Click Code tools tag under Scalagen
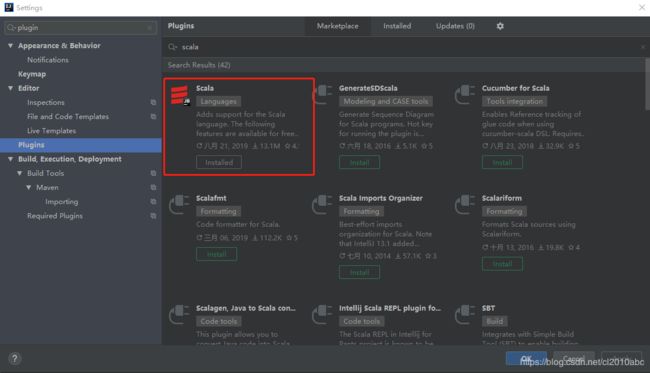Screen dimensions: 650x373 (x=219, y=321)
